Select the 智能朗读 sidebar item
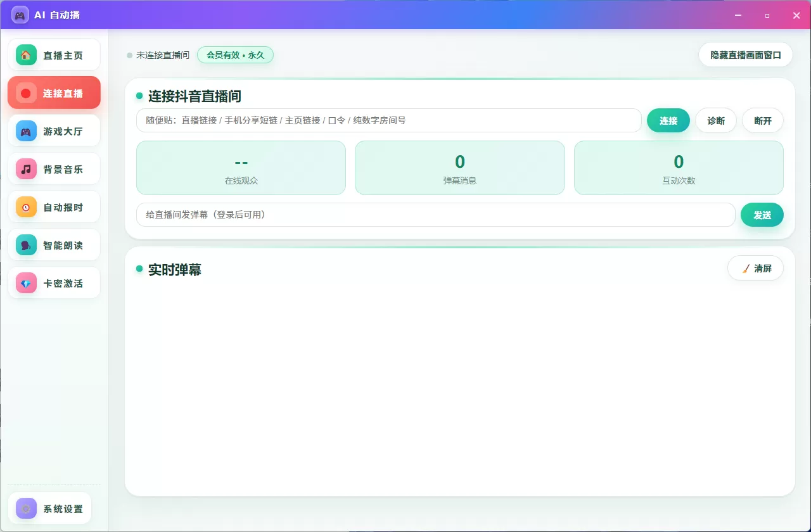 tap(54, 245)
